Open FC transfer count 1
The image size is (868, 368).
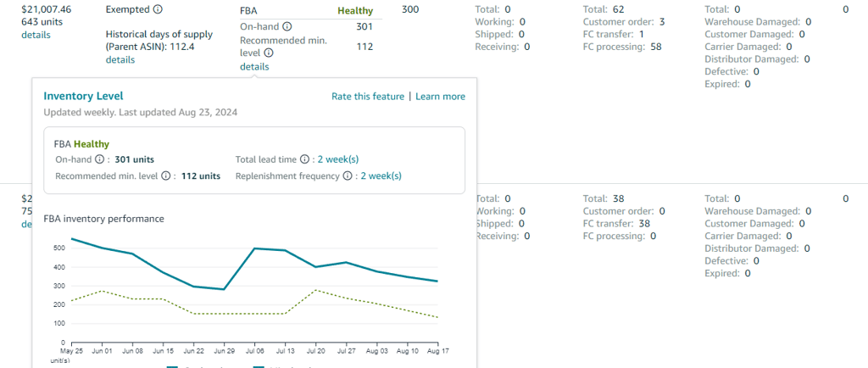point(643,35)
